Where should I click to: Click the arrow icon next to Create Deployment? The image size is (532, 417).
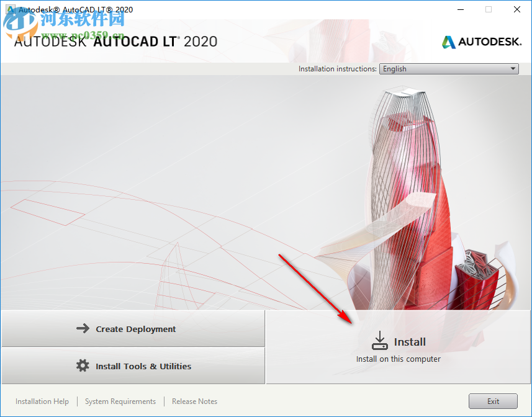(x=83, y=329)
